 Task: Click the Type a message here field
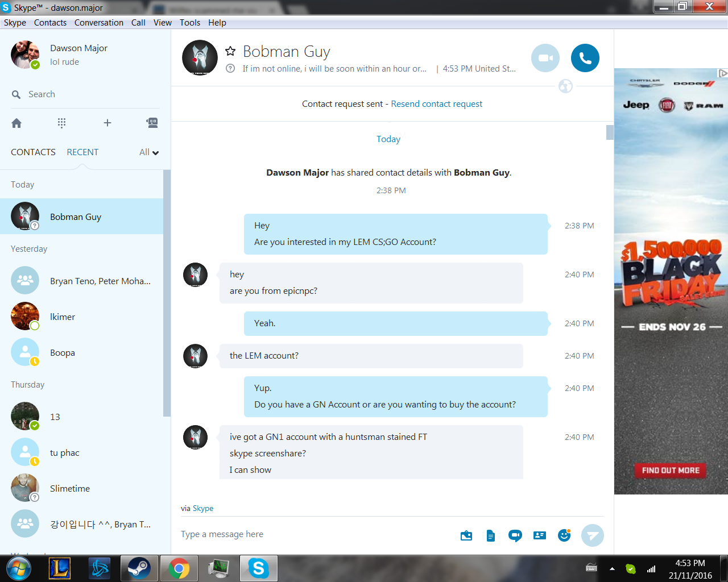[x=316, y=534]
